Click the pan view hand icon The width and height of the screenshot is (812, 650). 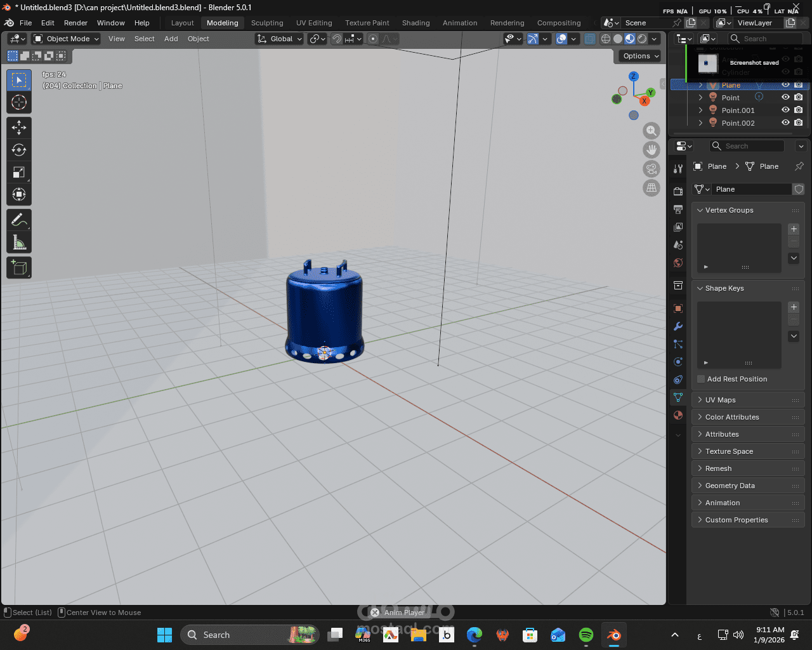tap(652, 150)
